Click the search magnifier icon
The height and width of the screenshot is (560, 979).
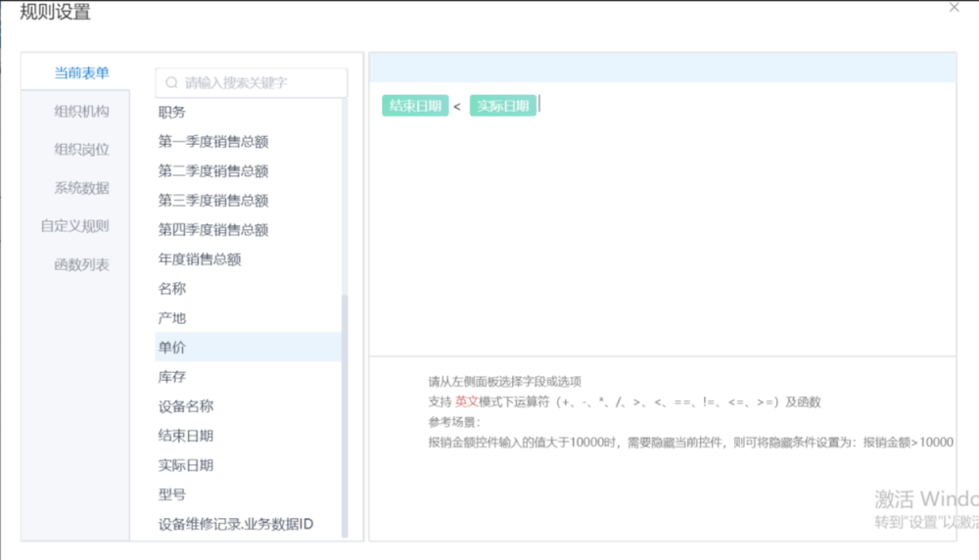[x=172, y=83]
